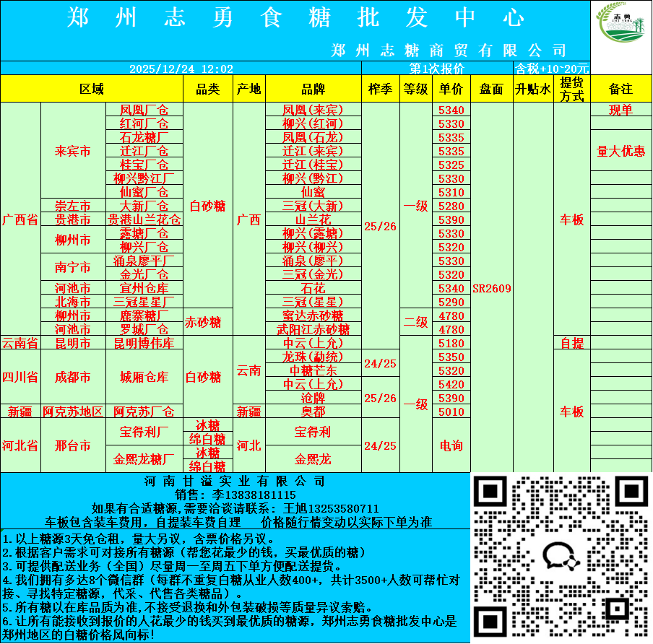Screen dimensions: 653x644
Task: Click the 量大优惠 remark cell
Action: [620, 151]
